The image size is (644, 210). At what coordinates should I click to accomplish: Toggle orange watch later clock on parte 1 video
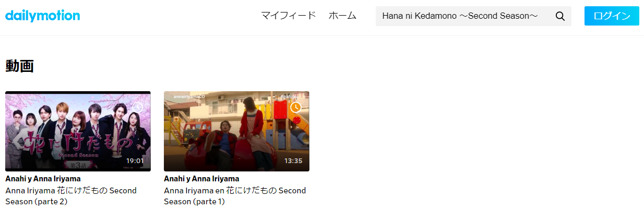tap(296, 108)
